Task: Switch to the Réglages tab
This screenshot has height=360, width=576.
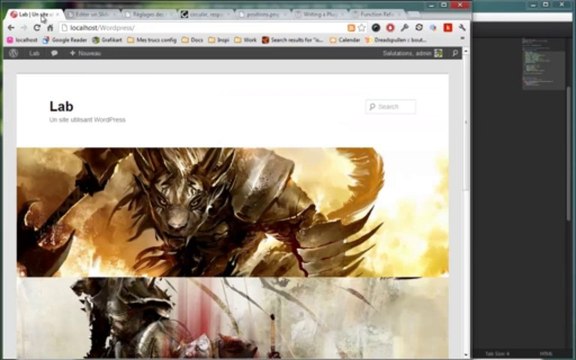Action: click(150, 14)
